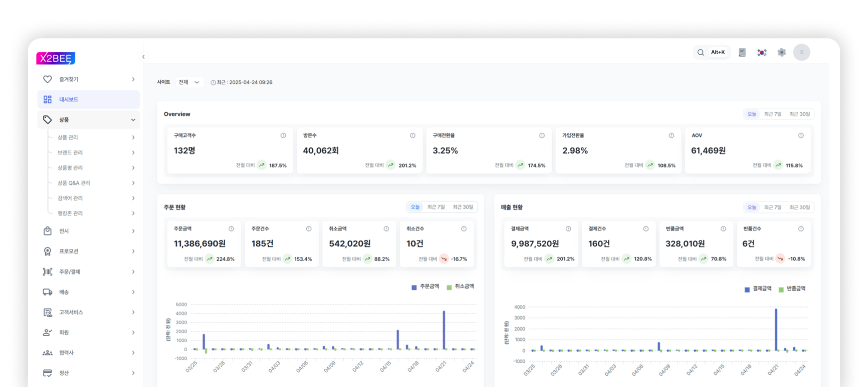The width and height of the screenshot is (868, 387).
Task: Toggle 취소금액 green legend swatch
Action: point(449,287)
